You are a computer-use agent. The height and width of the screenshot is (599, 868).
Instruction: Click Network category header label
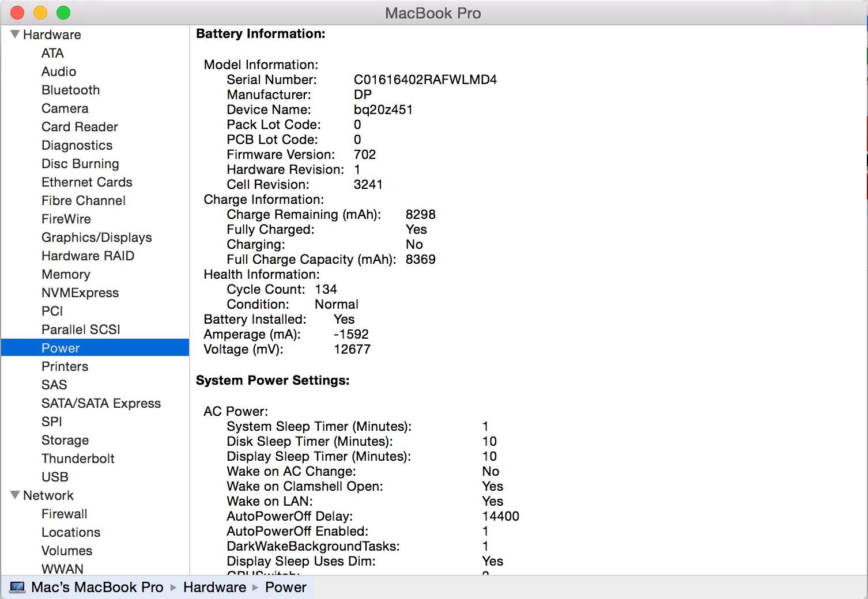coord(48,495)
